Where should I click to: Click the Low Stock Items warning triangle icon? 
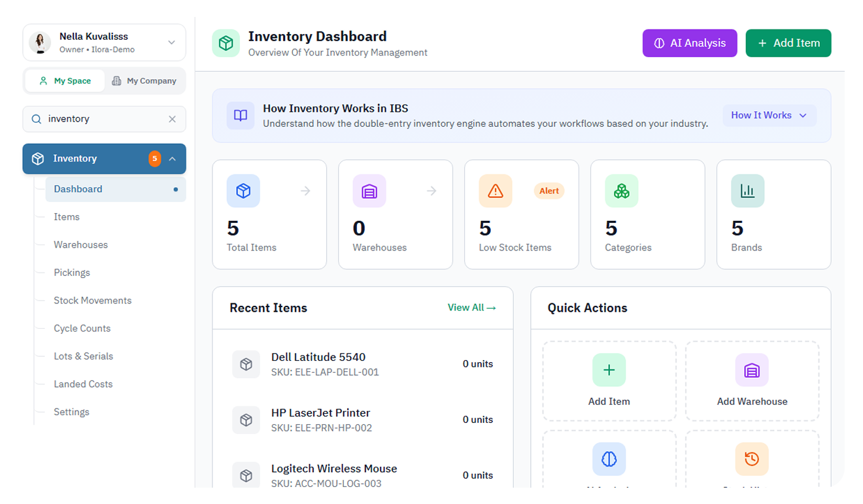click(x=496, y=191)
